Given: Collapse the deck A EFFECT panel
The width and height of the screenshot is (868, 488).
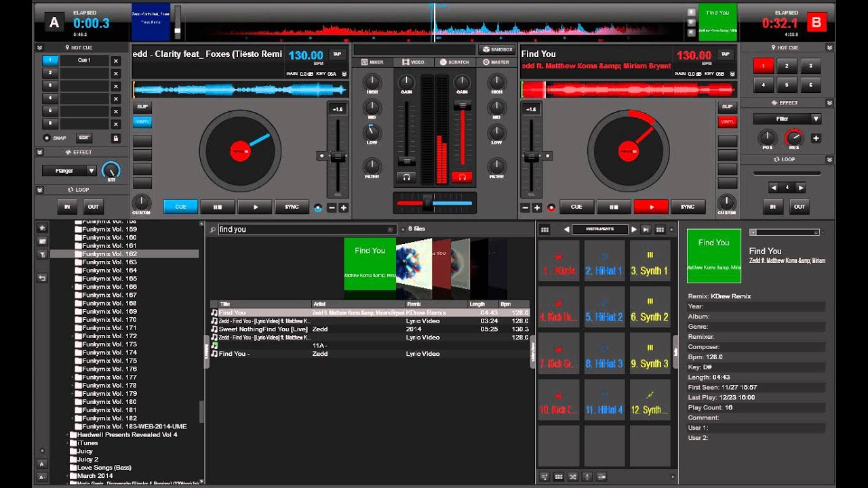Looking at the screenshot, I should click(x=39, y=152).
